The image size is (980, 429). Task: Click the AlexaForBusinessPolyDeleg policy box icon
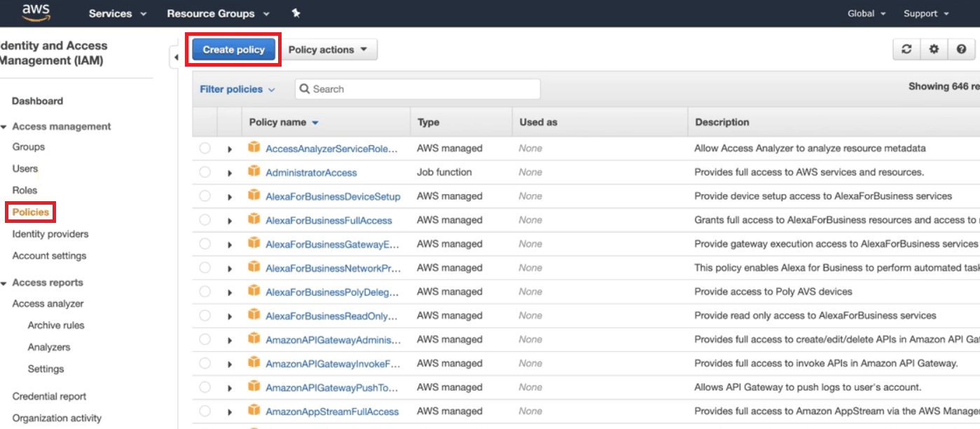coord(254,291)
